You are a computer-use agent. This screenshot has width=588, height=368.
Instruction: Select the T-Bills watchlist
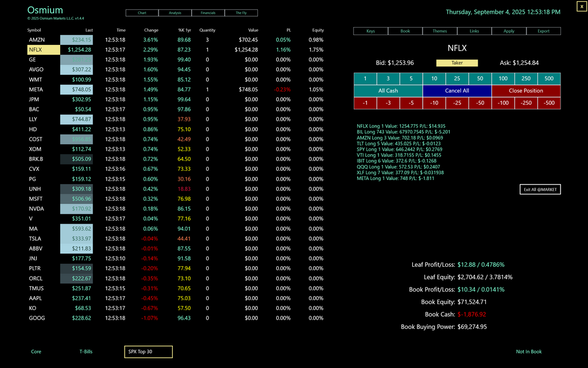point(86,351)
